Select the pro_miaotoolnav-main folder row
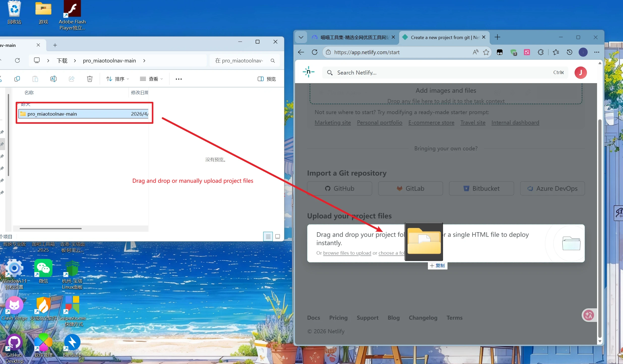 [x=83, y=114]
